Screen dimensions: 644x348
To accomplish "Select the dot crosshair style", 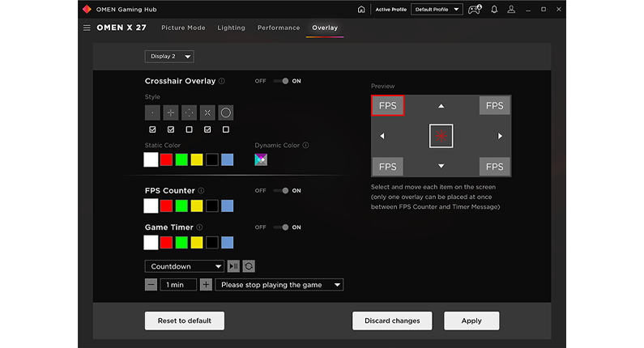I will (x=152, y=112).
